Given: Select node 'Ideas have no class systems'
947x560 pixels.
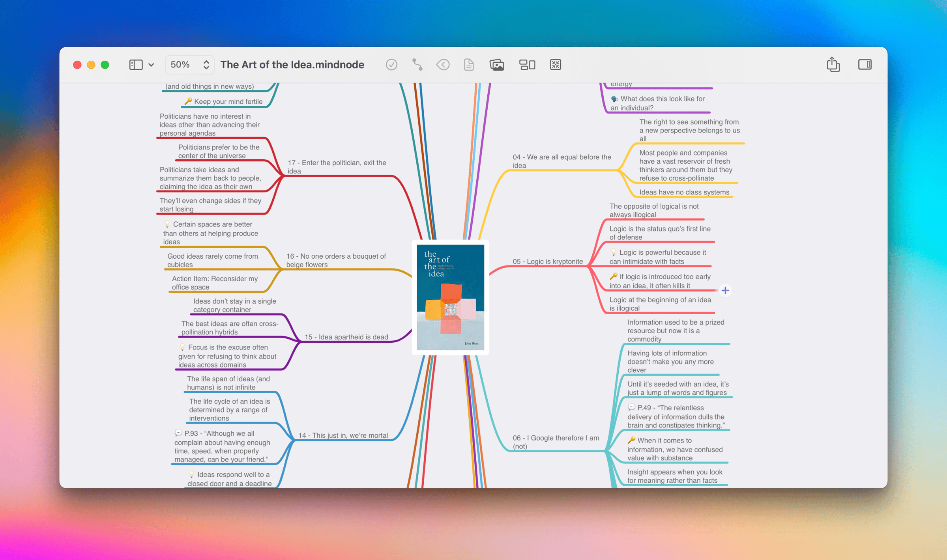Looking at the screenshot, I should coord(684,192).
